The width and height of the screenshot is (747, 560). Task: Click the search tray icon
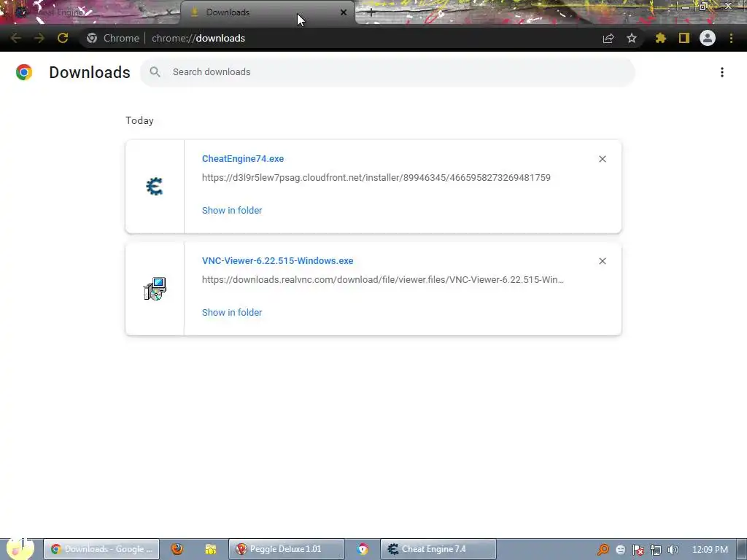[603, 550]
